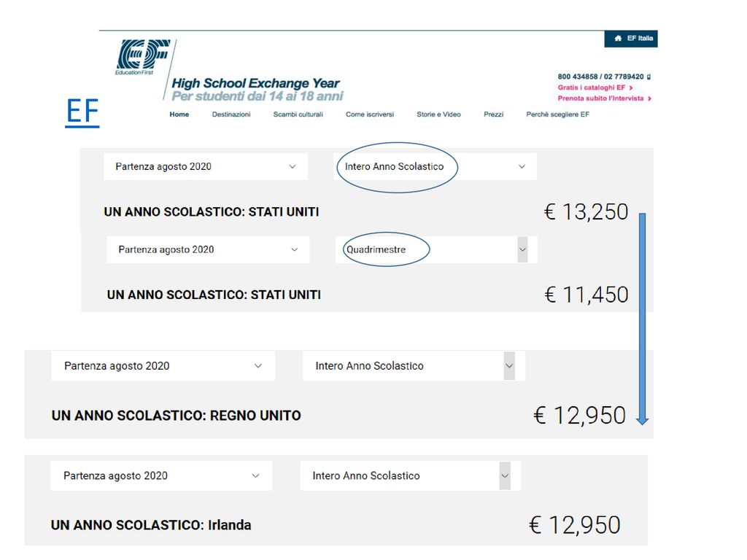Image resolution: width=747 pixels, height=560 pixels.
Task: Open Intero Anno Scolastico dropdown for Irlanda
Action: pyautogui.click(x=410, y=475)
